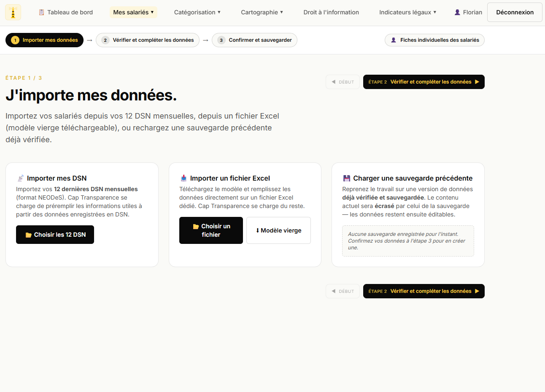Click the purple user icon beside Florian
Viewport: 545px width, 392px height.
[x=457, y=12]
